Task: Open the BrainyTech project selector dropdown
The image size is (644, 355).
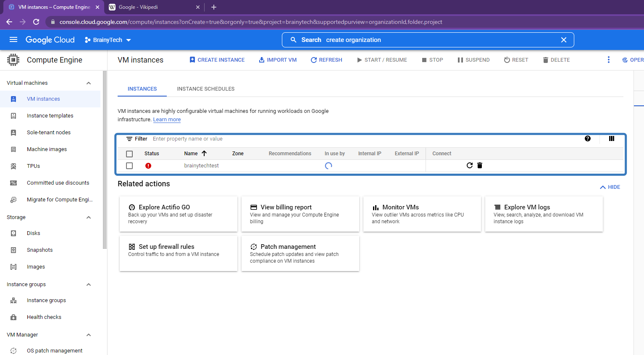Action: (108, 40)
